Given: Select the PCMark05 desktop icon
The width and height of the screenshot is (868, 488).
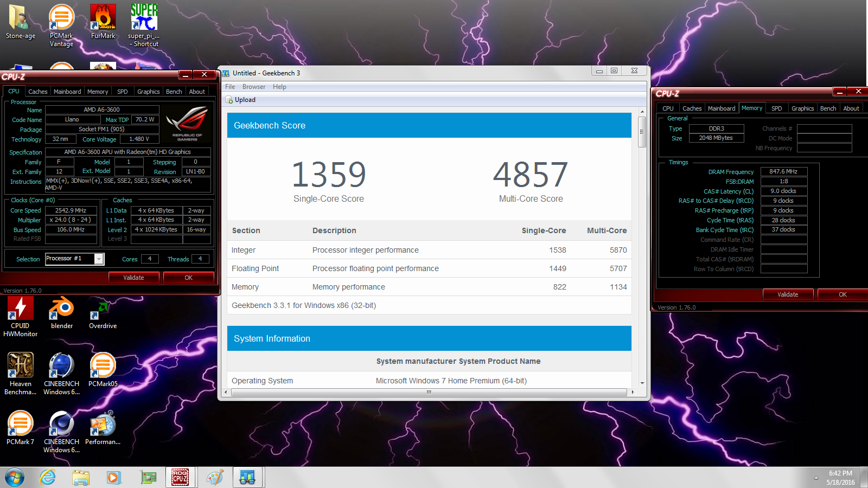Looking at the screenshot, I should point(103,370).
